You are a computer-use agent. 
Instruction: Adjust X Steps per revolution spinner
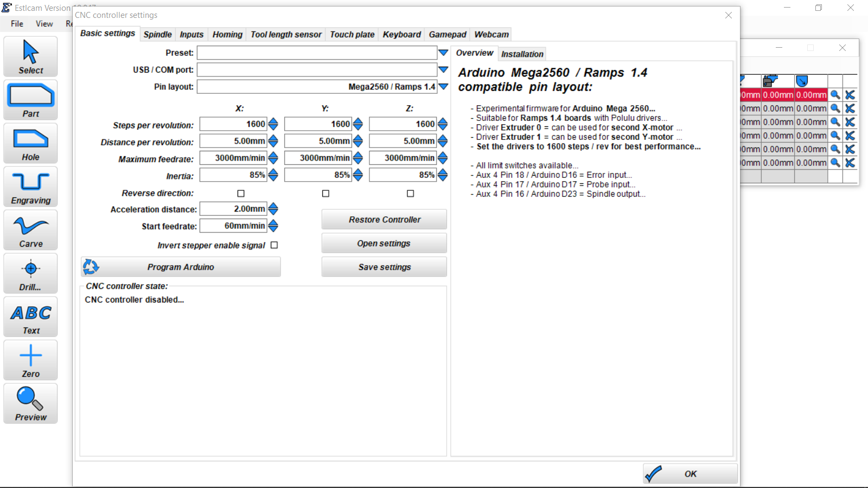click(x=273, y=124)
